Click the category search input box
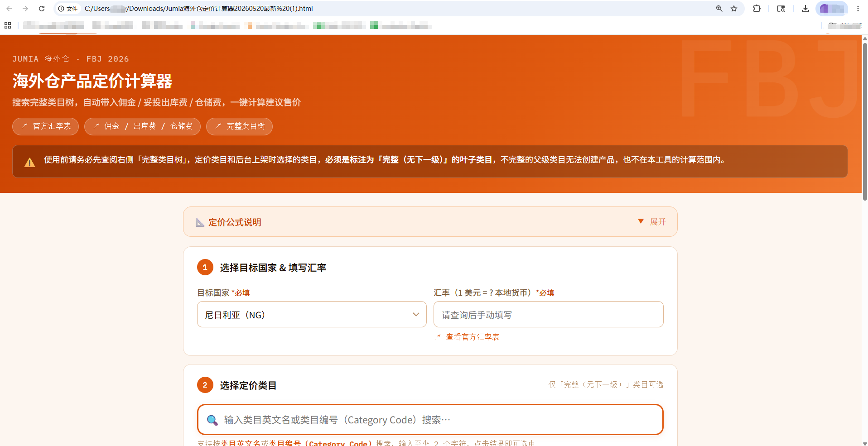This screenshot has height=446, width=868. coord(430,420)
